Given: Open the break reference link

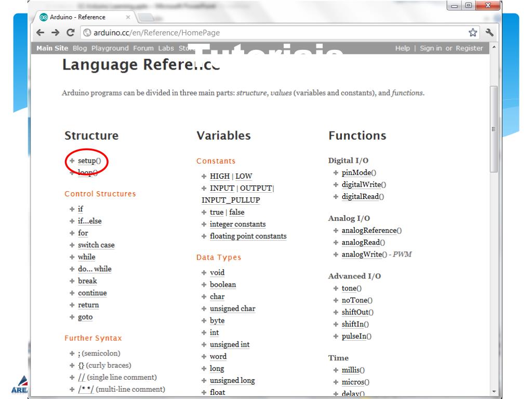Looking at the screenshot, I should pos(87,281).
